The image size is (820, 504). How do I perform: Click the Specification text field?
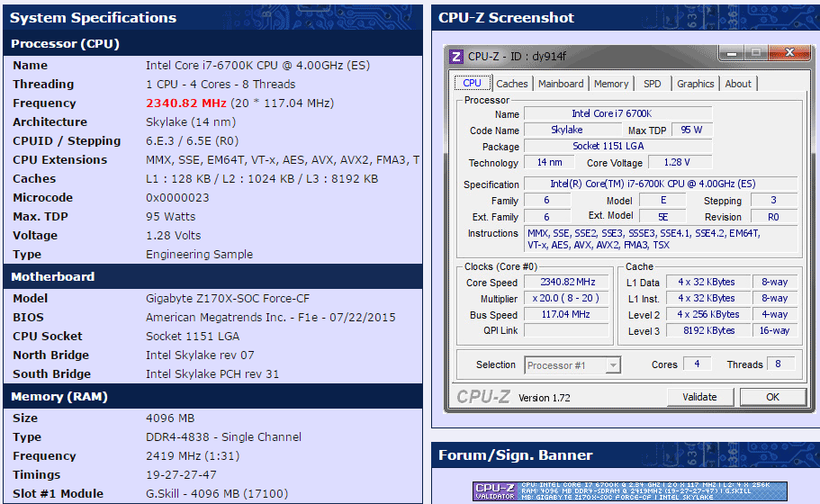pyautogui.click(x=661, y=184)
